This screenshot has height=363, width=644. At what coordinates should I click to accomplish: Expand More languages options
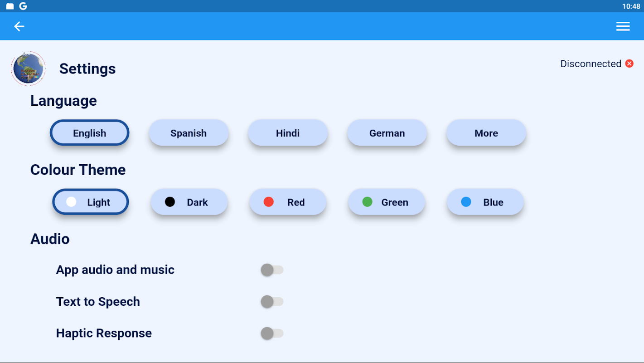(486, 133)
